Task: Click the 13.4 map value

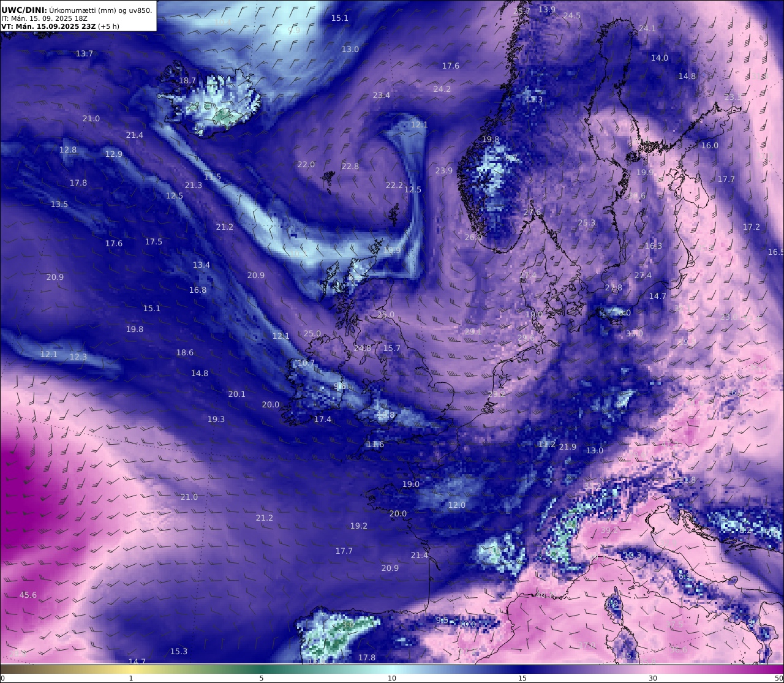Action: tap(202, 265)
